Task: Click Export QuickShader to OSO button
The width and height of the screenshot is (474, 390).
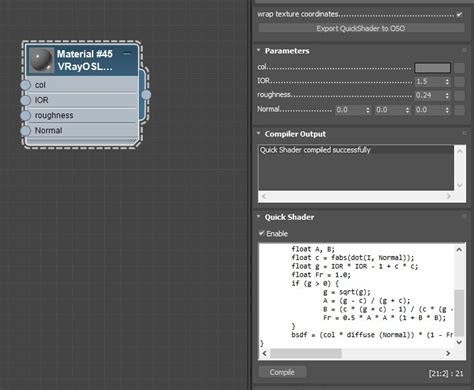Action: tap(361, 28)
